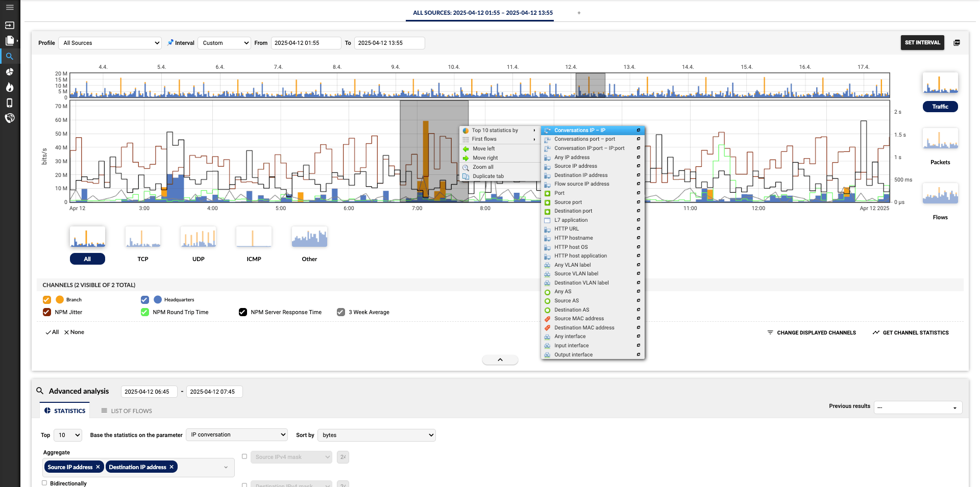Expand the Sort by bytes dropdown
The height and width of the screenshot is (487, 980).
click(377, 435)
